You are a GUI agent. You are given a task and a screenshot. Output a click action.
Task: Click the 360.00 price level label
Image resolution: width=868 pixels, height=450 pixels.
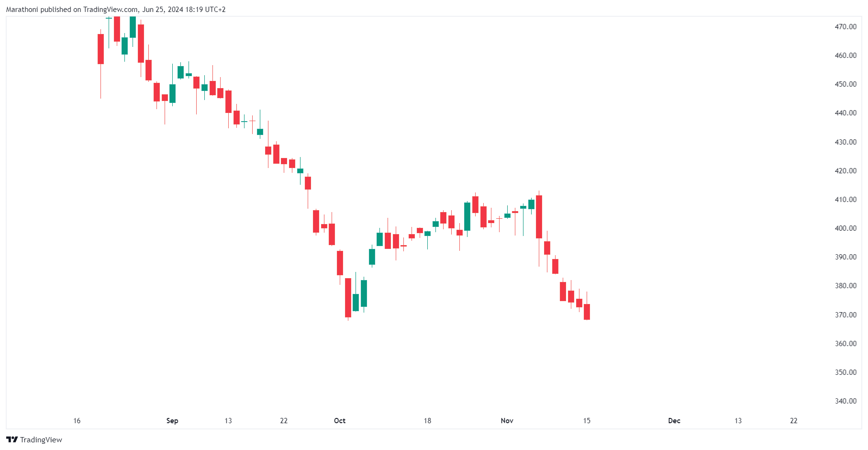pos(846,344)
